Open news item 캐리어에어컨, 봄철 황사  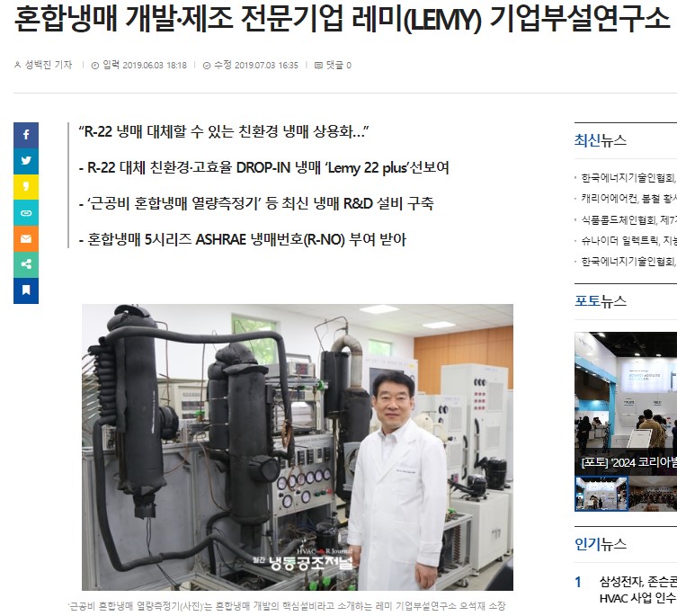628,198
